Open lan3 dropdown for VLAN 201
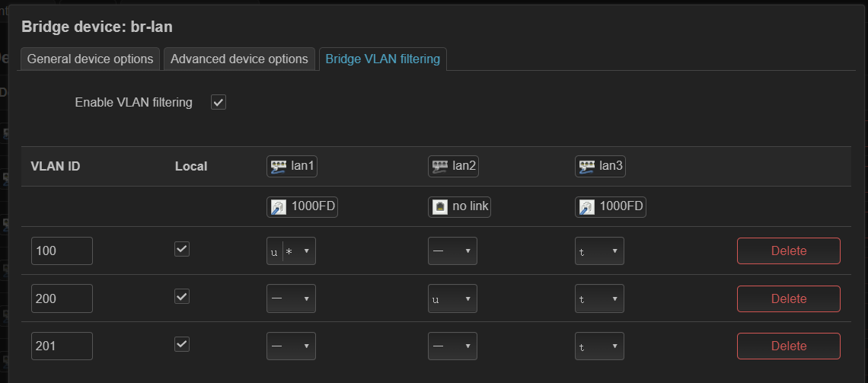The height and width of the screenshot is (383, 868). click(599, 346)
